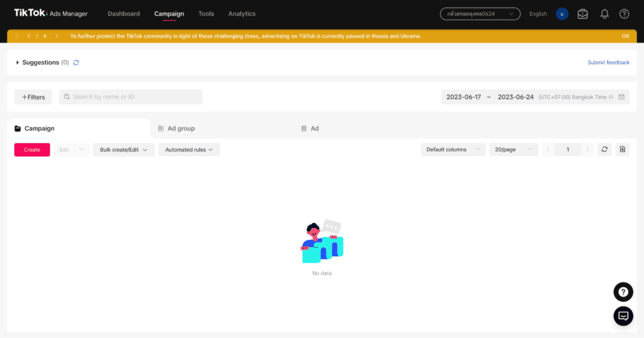
Task: Export the table data using the file icon
Action: click(623, 150)
